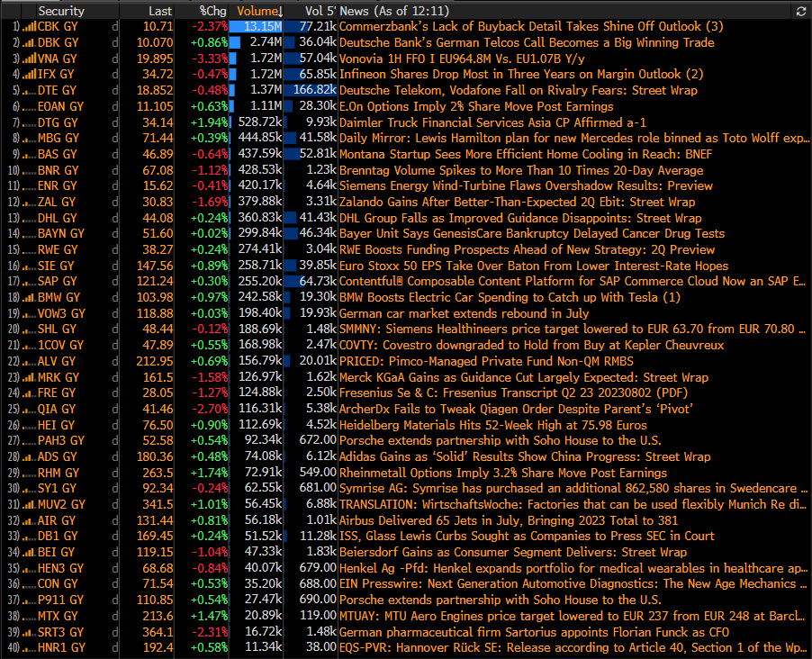Select ticker 1COV GY in row 21
The width and height of the screenshot is (812, 659).
tap(60, 346)
